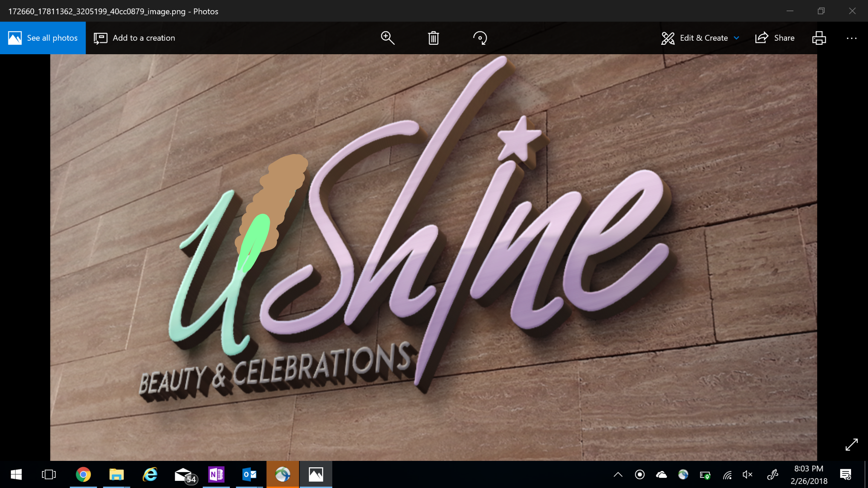The image size is (868, 488).
Task: Open the print dialog icon
Action: (x=819, y=38)
